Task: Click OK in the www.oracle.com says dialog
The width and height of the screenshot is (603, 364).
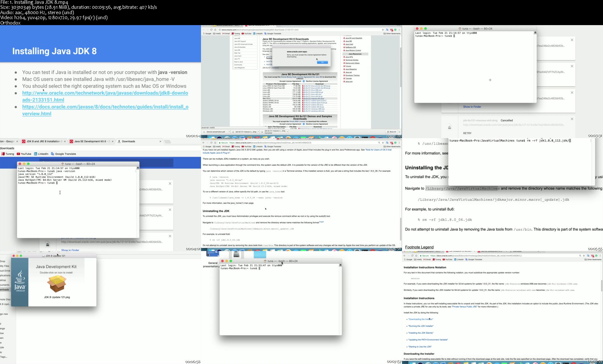Action: click(322, 62)
